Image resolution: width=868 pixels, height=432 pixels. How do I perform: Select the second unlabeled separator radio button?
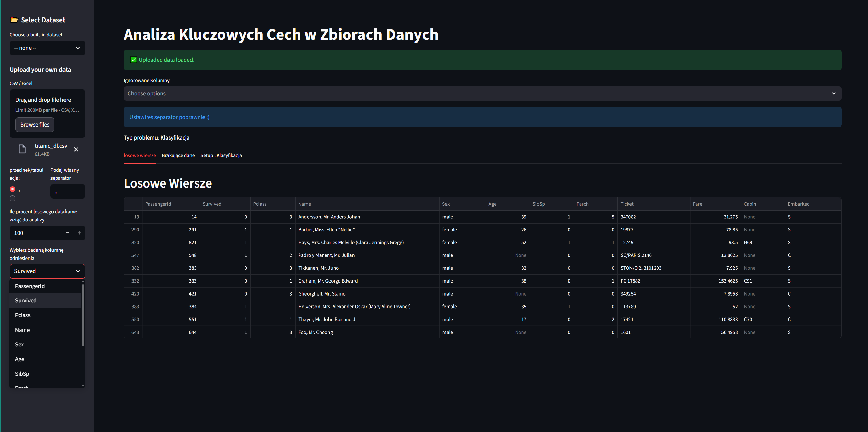[x=13, y=199]
